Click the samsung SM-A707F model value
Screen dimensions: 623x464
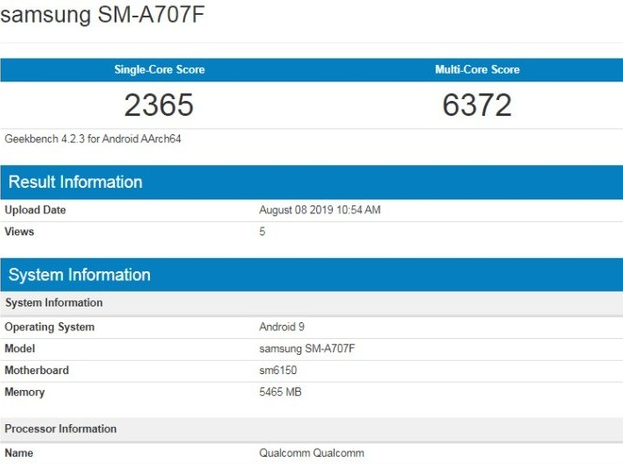coord(307,348)
